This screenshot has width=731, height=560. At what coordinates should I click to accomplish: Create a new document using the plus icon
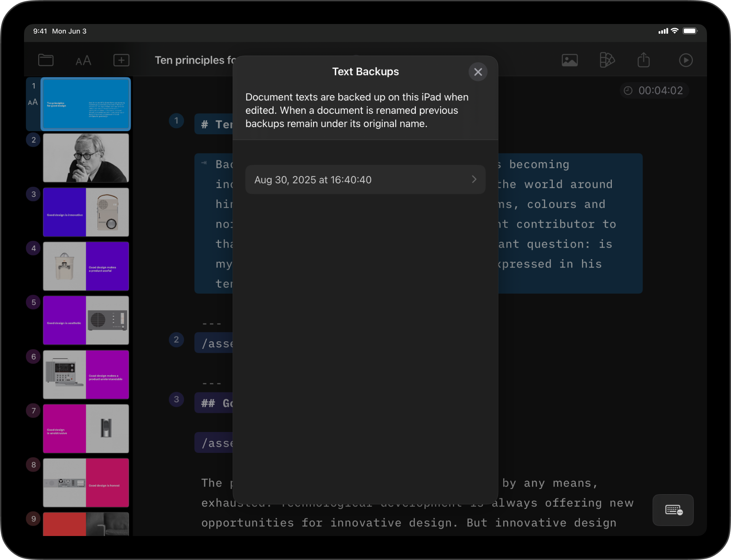120,60
